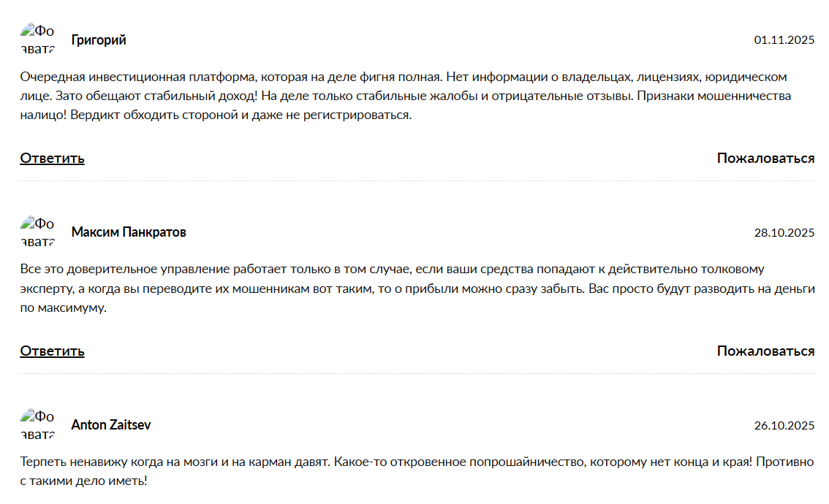
Task: Click the dashed divider below Григорий's comment
Action: tap(417, 181)
